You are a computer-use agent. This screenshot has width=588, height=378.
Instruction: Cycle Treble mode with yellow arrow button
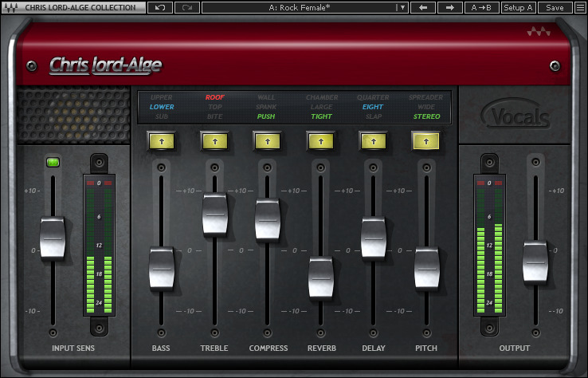coord(215,142)
